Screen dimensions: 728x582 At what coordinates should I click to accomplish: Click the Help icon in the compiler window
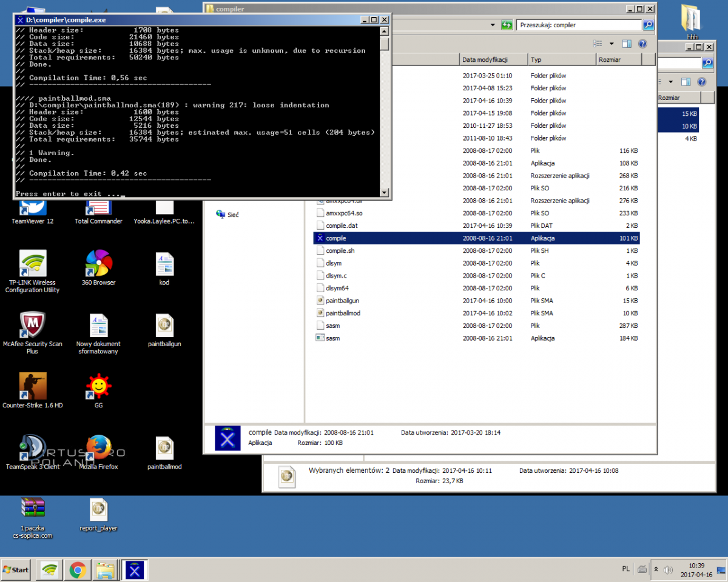tap(643, 44)
